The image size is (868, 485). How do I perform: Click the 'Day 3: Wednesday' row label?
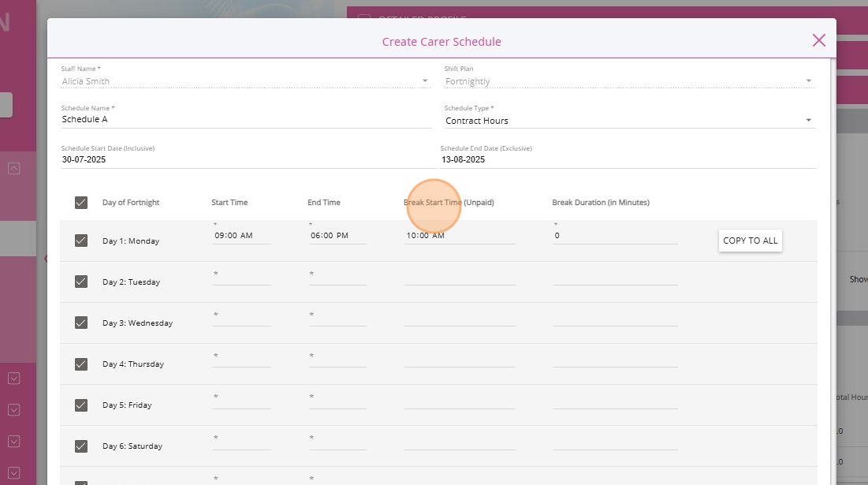137,323
